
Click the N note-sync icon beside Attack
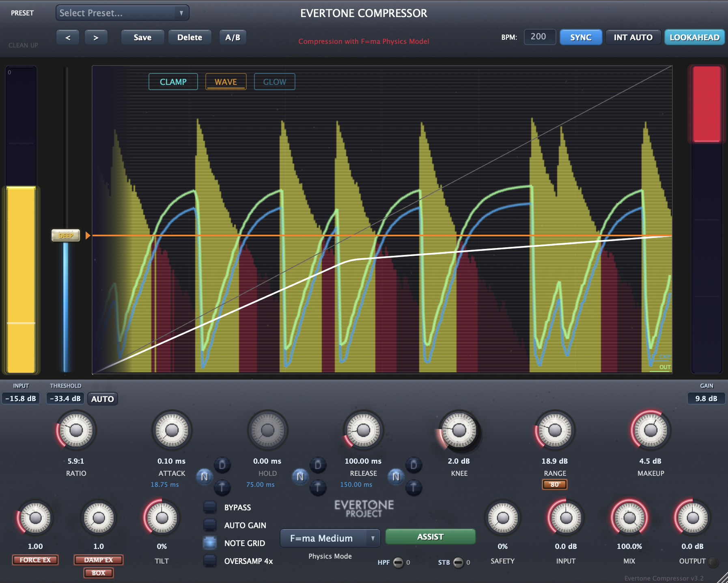[205, 477]
